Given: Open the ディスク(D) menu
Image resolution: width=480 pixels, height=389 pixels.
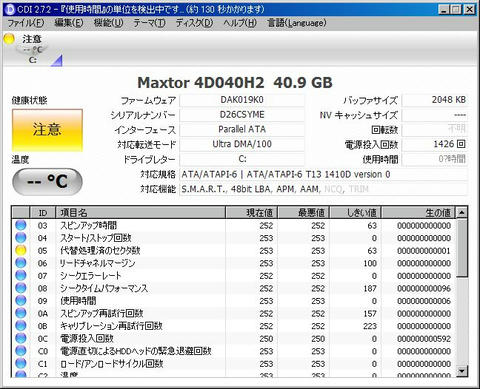Looking at the screenshot, I should click(194, 23).
